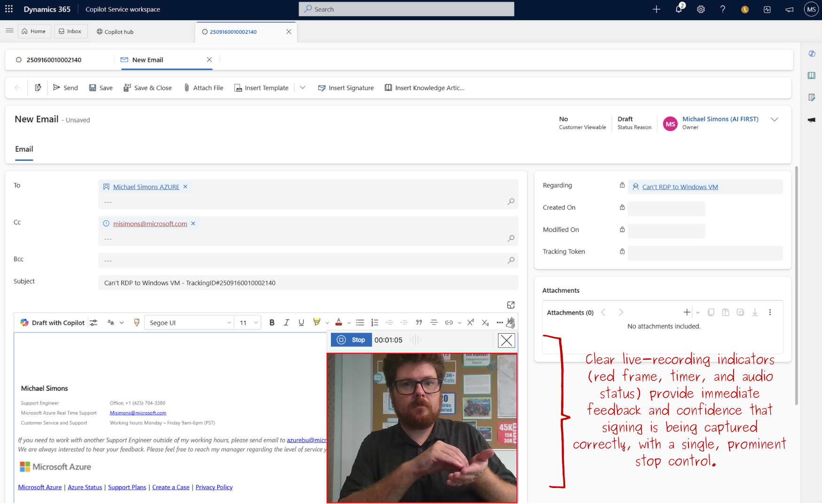The image size is (822, 504).
Task: Click the bulleted list icon
Action: tap(360, 323)
